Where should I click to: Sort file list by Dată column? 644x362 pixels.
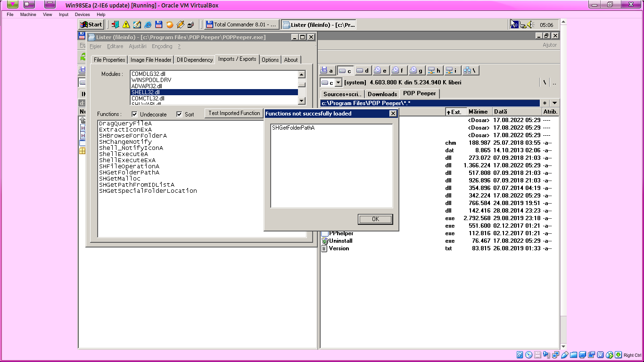point(517,112)
